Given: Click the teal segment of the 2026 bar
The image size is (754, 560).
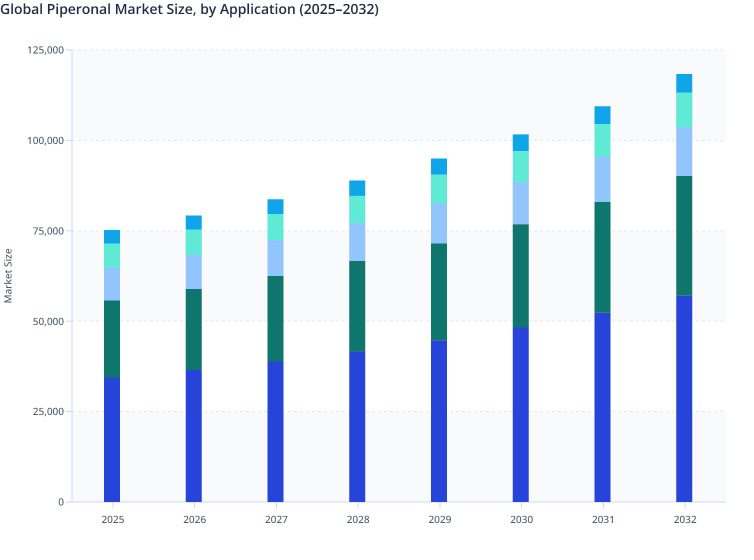Looking at the screenshot, I should 194,328.
